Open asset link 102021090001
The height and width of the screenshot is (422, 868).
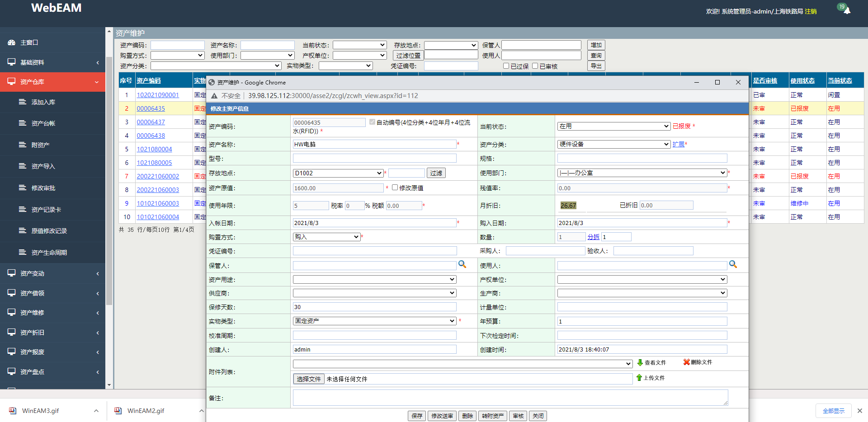click(x=158, y=95)
